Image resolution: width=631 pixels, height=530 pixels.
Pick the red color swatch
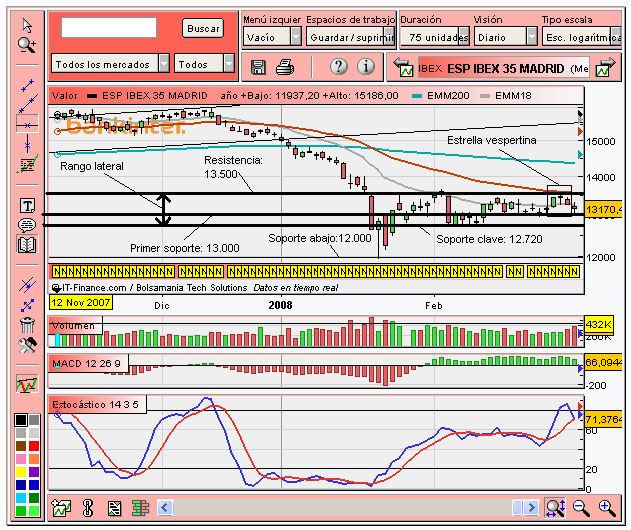pyautogui.click(x=34, y=446)
